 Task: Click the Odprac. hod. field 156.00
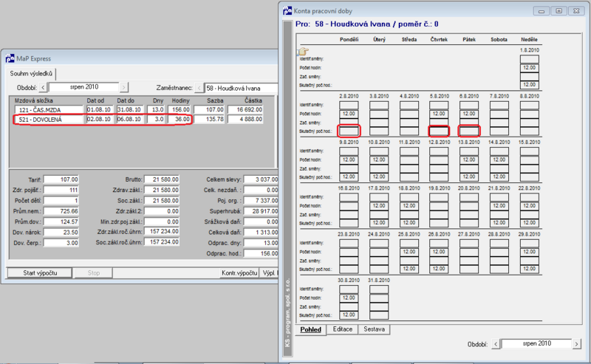[x=262, y=253]
